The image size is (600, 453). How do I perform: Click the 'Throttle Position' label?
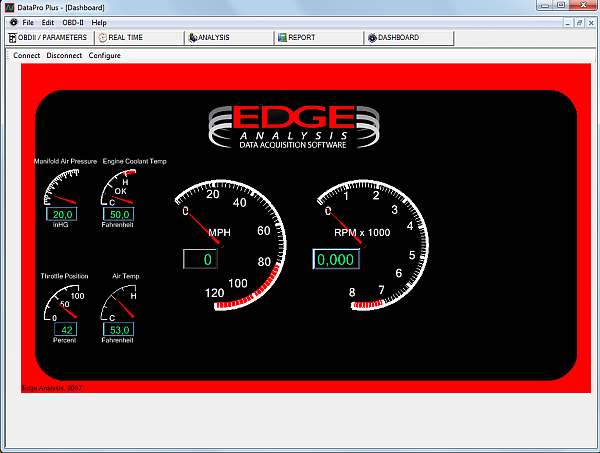(x=64, y=276)
